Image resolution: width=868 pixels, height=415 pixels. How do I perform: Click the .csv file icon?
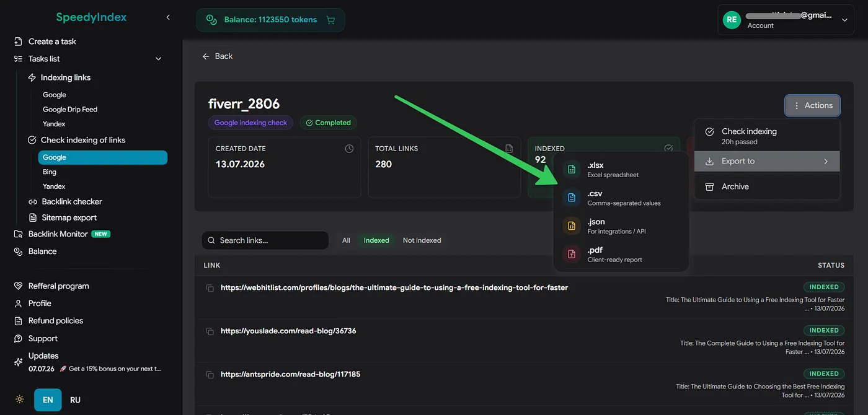572,198
